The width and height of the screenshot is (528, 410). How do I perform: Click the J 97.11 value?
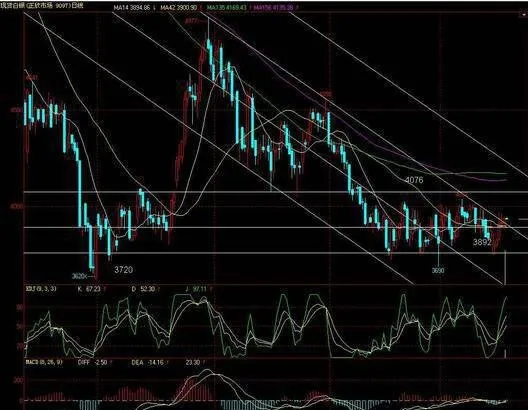[x=196, y=289]
